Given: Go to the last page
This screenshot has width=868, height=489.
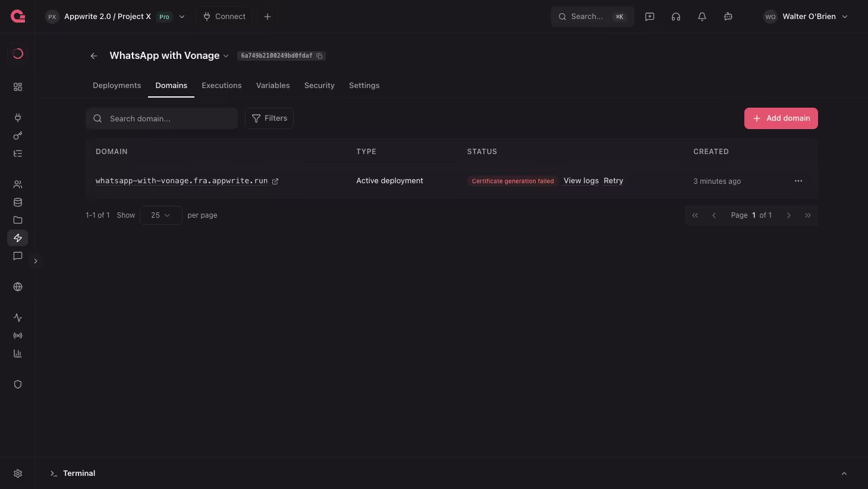Looking at the screenshot, I should point(808,215).
